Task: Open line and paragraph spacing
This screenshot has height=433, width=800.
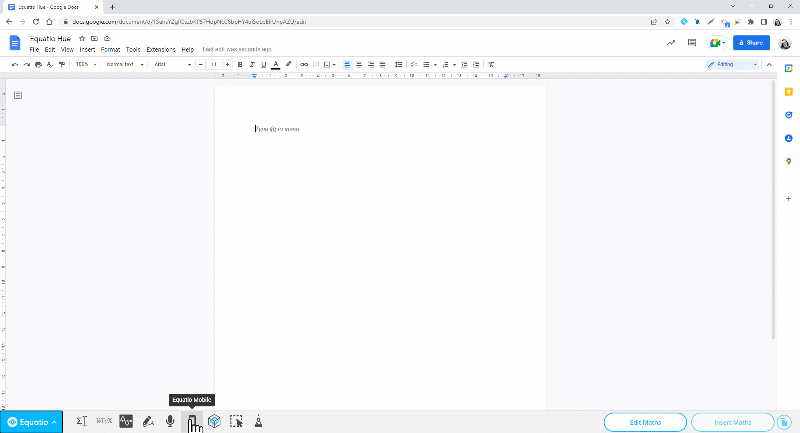Action: (398, 64)
